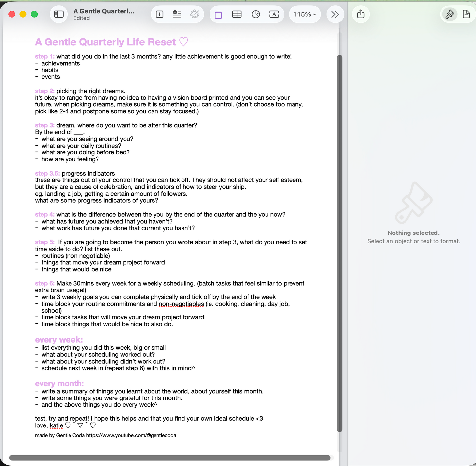Click the 'step 2:' label

tap(45, 91)
